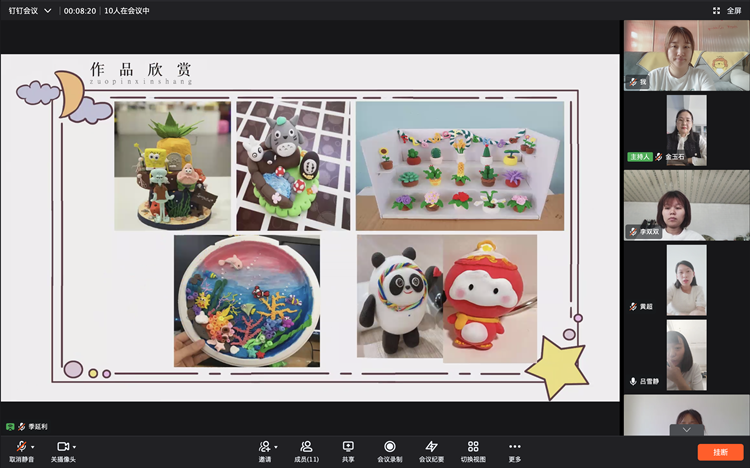Click the muted mic icon beside 李双双
Image resolution: width=750 pixels, height=468 pixels.
[633, 232]
